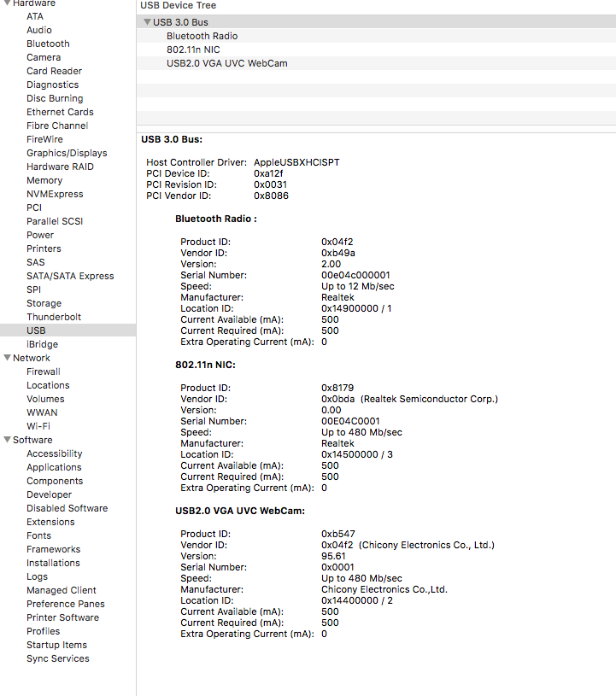Open Components section

(55, 481)
